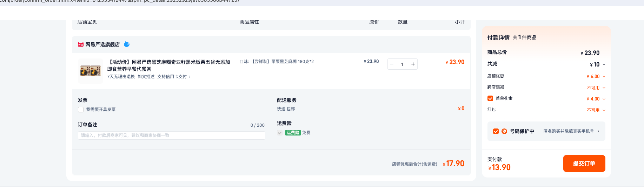Click the 商品总价 ¥23.90 value
644x188 pixels.
(590, 53)
